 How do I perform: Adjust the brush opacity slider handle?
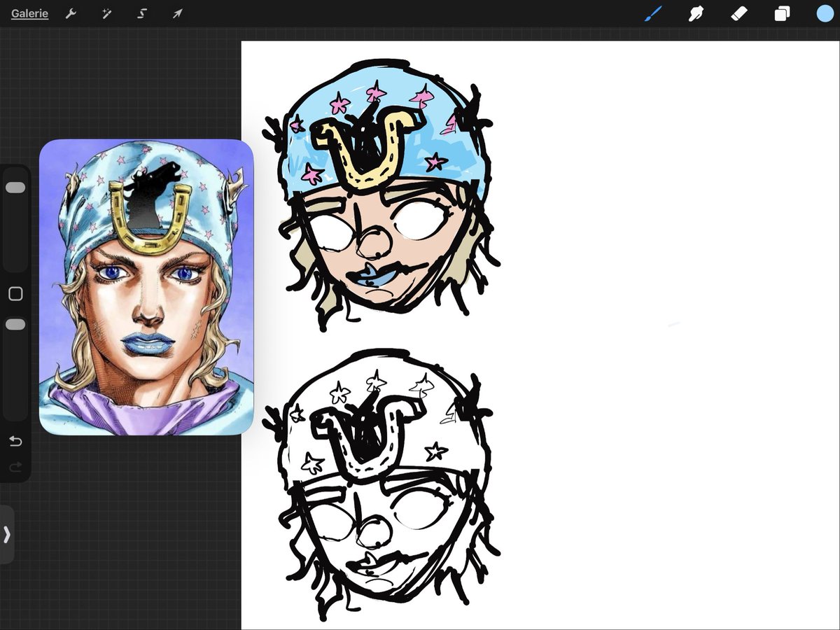[x=15, y=325]
